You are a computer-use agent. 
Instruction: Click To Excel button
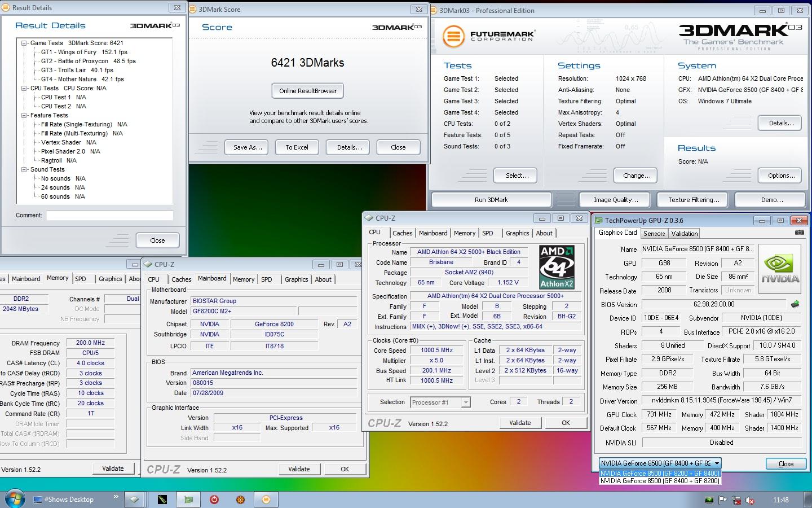click(x=297, y=147)
